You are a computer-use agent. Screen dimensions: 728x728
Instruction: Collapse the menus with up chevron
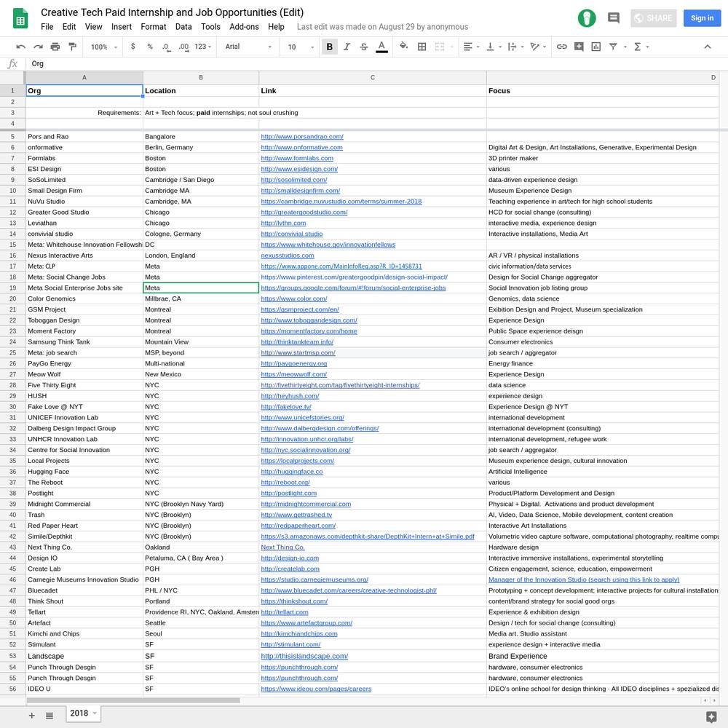[708, 47]
